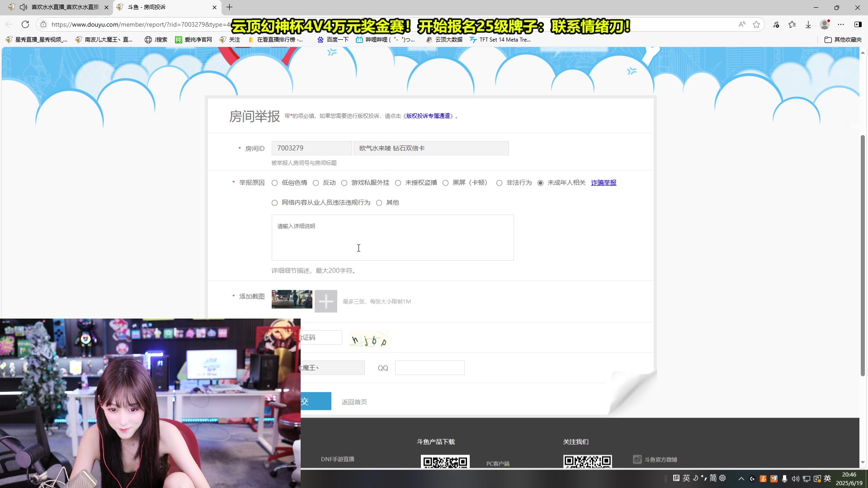
Task: Close the 斗鱼 - 房间投诉 tab
Action: pyautogui.click(x=214, y=7)
